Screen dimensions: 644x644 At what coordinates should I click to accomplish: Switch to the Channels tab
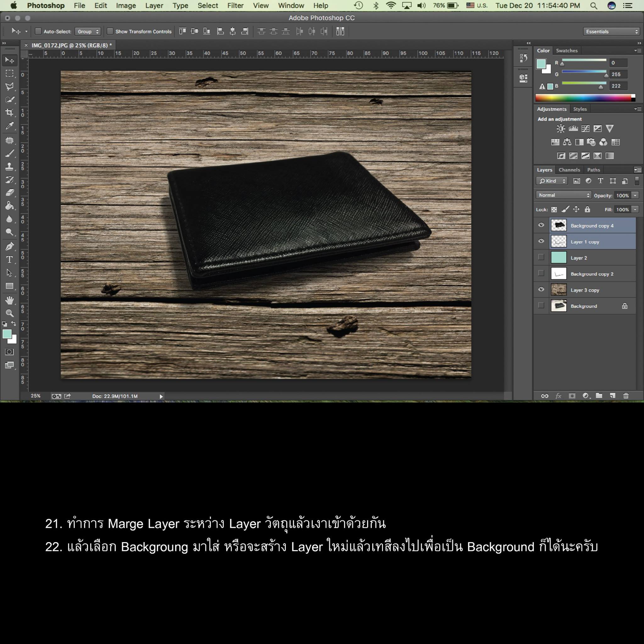pos(569,170)
